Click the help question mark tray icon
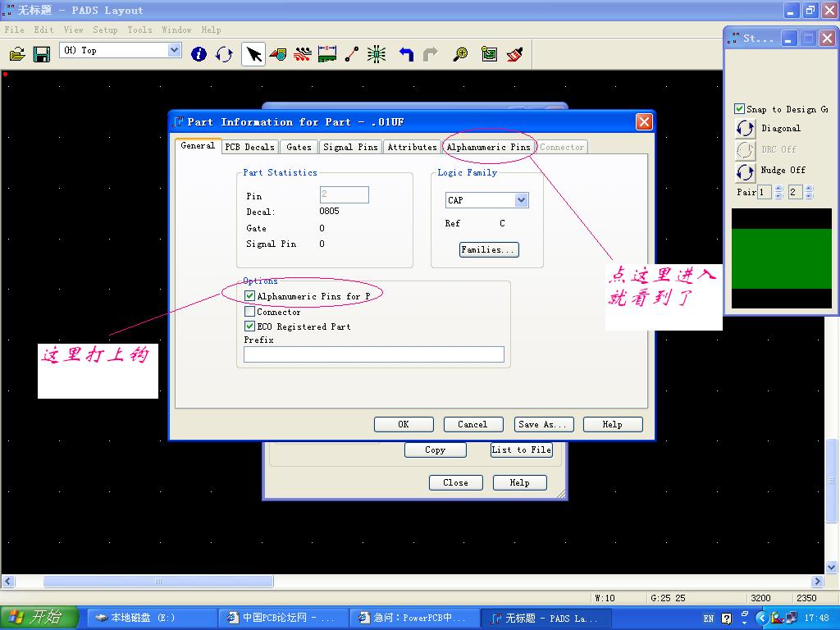The width and height of the screenshot is (840, 630). click(x=727, y=619)
